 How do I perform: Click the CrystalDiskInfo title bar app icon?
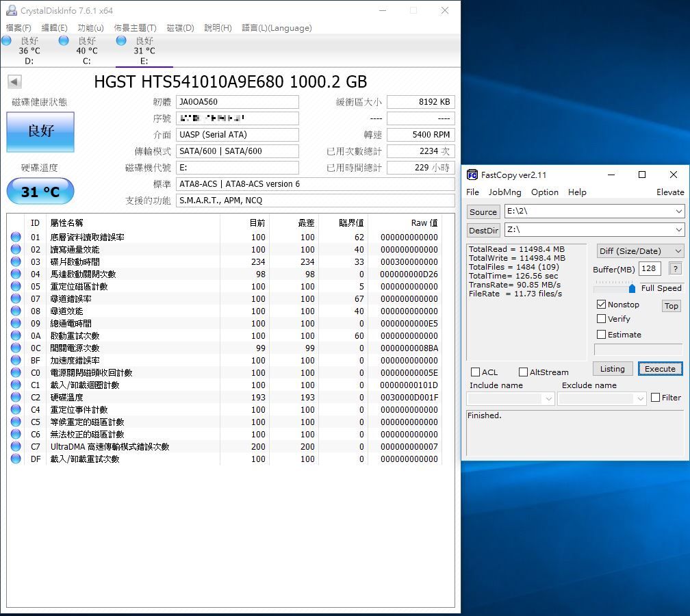(x=12, y=10)
